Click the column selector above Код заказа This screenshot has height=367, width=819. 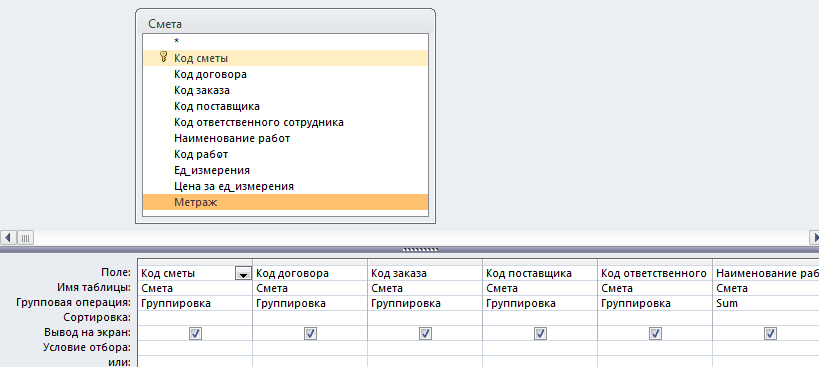coord(425,262)
